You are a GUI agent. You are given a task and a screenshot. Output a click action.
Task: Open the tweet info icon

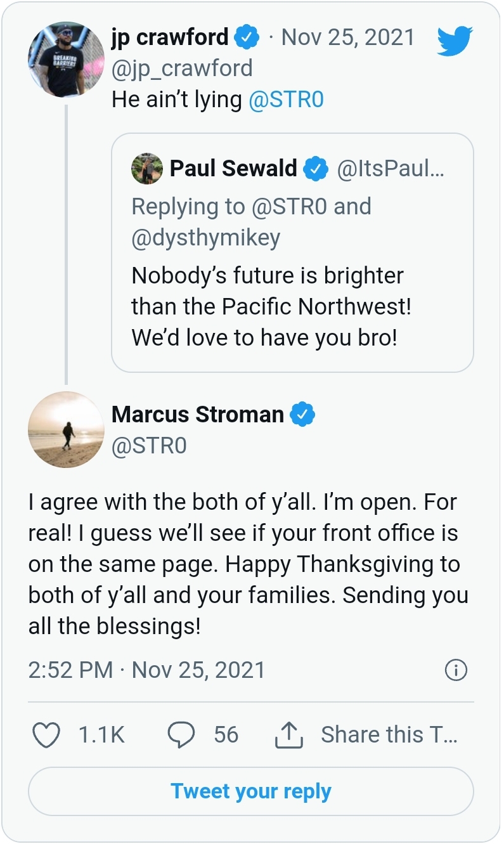pyautogui.click(x=456, y=670)
